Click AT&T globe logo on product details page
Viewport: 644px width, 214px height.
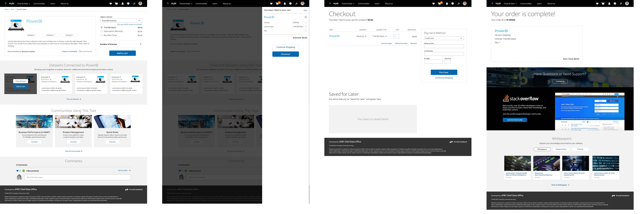6,3
